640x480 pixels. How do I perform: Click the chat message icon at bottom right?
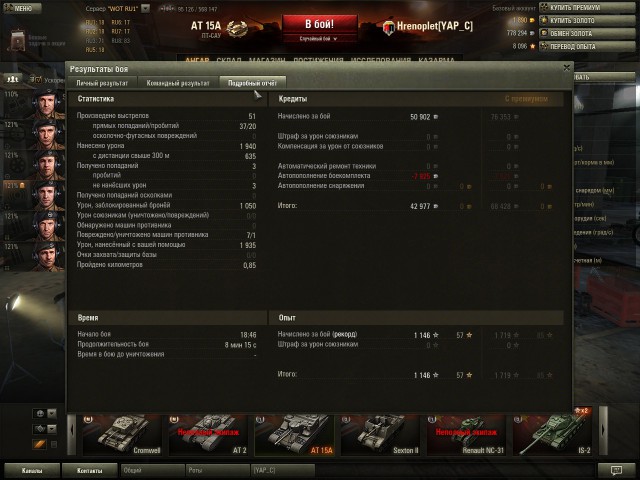pos(616,470)
